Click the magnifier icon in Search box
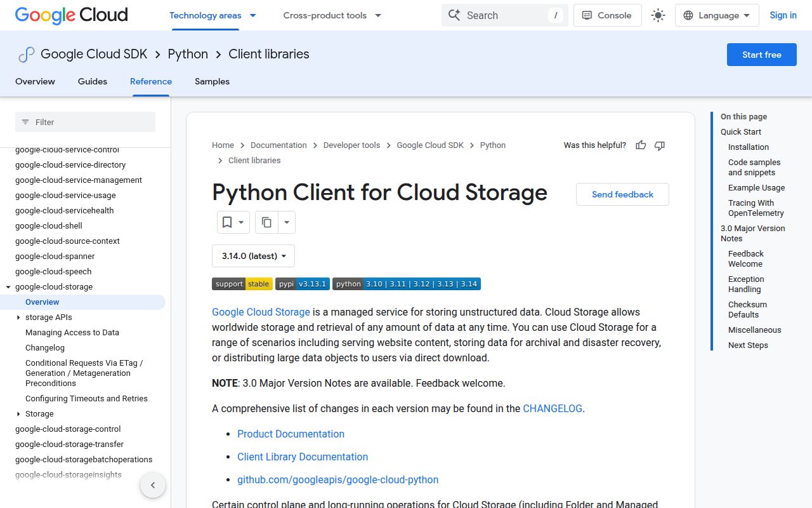The height and width of the screenshot is (508, 812). tap(454, 15)
